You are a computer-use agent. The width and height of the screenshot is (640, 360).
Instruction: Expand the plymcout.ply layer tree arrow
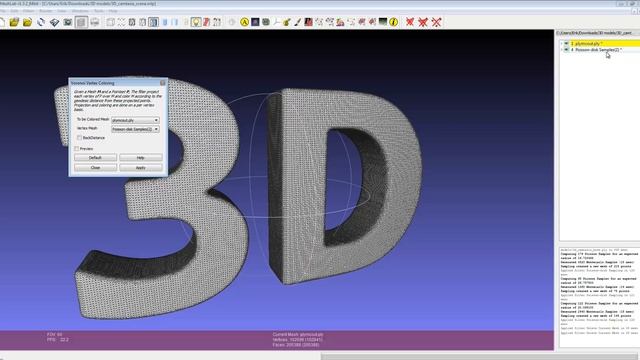point(562,43)
